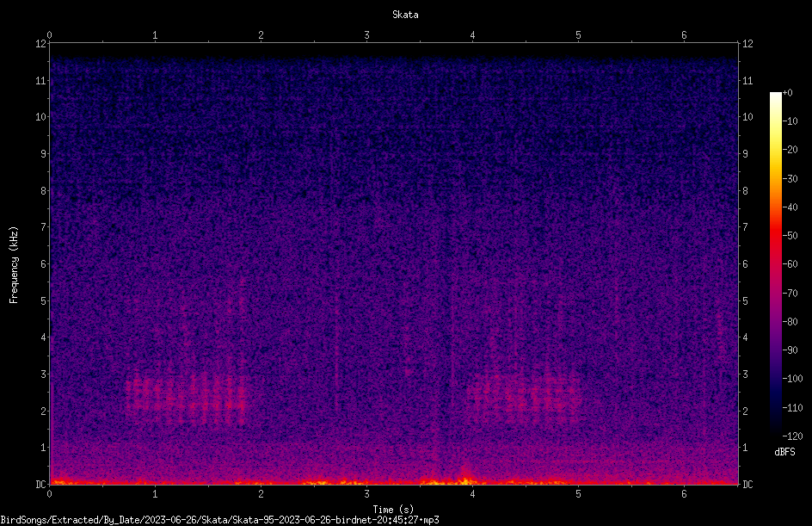This screenshot has height=526, width=812.
Task: Click the "-110" color scale value
Action: [793, 408]
